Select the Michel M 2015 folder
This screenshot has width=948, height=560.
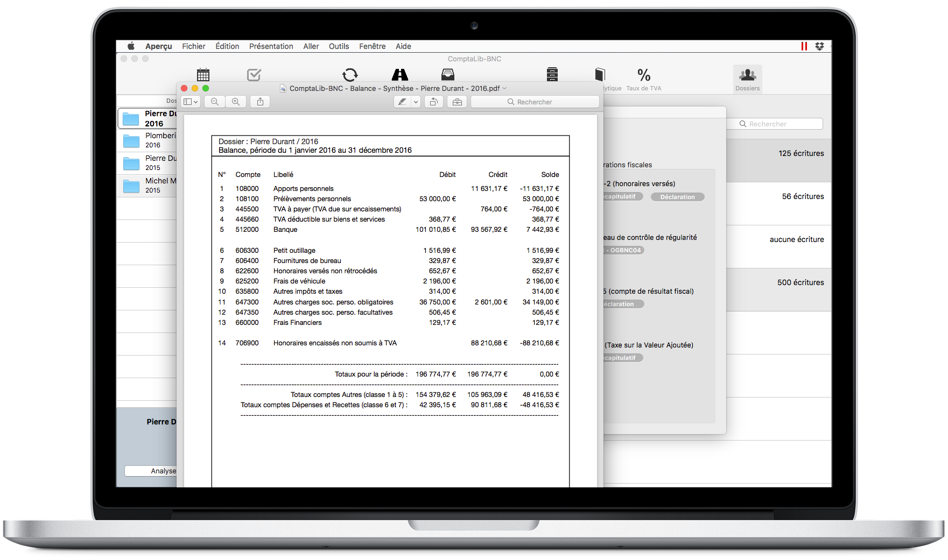147,186
